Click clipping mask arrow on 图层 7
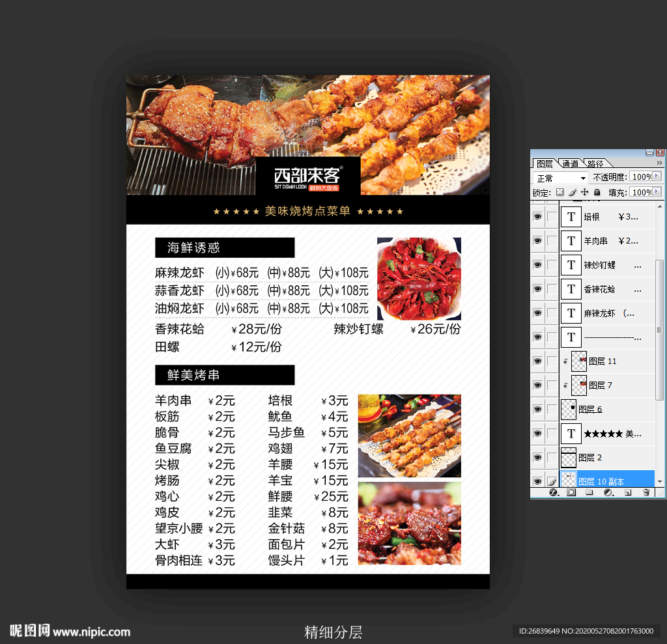This screenshot has height=644, width=667. coord(565,385)
